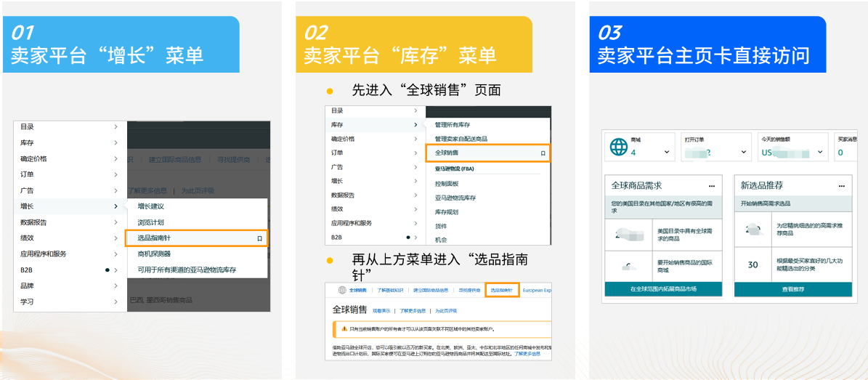Expand the 商城 dropdown arrow
Viewport: 868px width, 380px height.
click(x=667, y=153)
